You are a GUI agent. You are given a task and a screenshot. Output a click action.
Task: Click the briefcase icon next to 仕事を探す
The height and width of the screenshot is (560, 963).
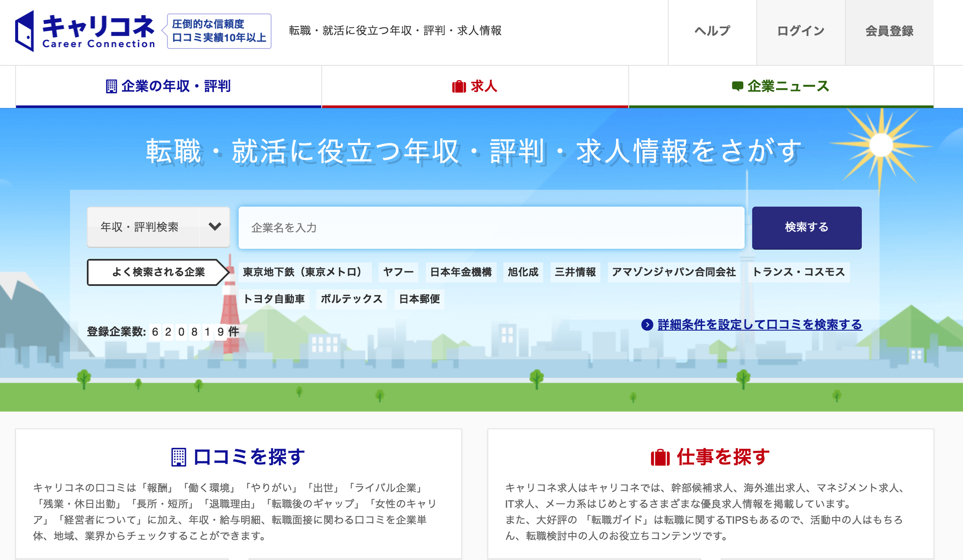pos(660,457)
